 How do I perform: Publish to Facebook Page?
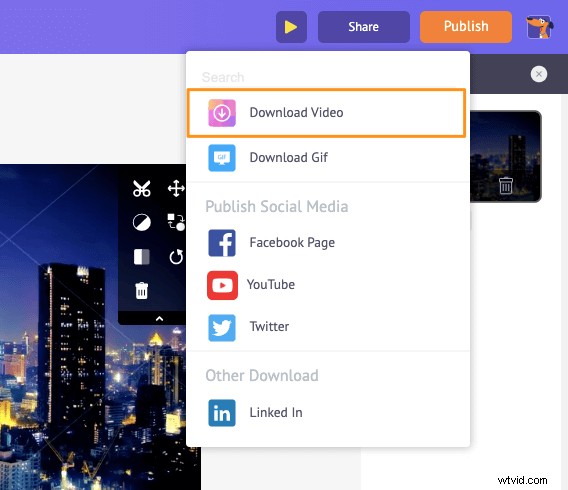(x=328, y=243)
